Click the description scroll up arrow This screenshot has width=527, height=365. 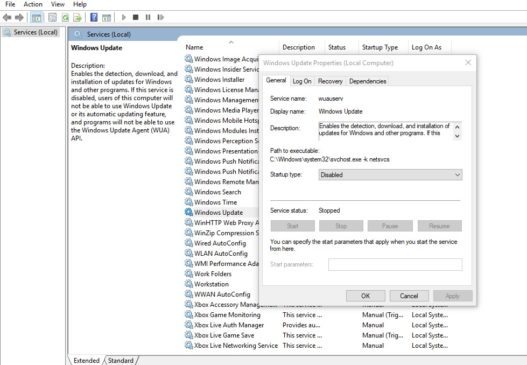(457, 127)
